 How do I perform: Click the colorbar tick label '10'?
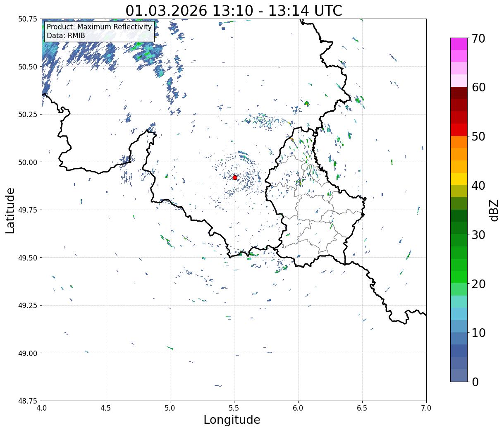click(x=478, y=333)
